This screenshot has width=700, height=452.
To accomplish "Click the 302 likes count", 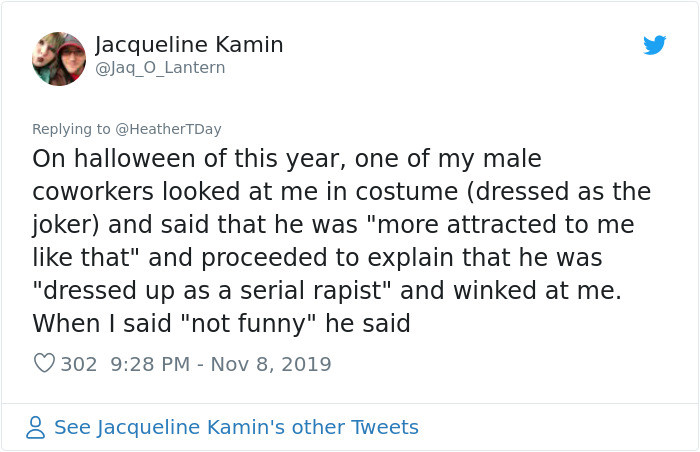I will click(x=79, y=364).
